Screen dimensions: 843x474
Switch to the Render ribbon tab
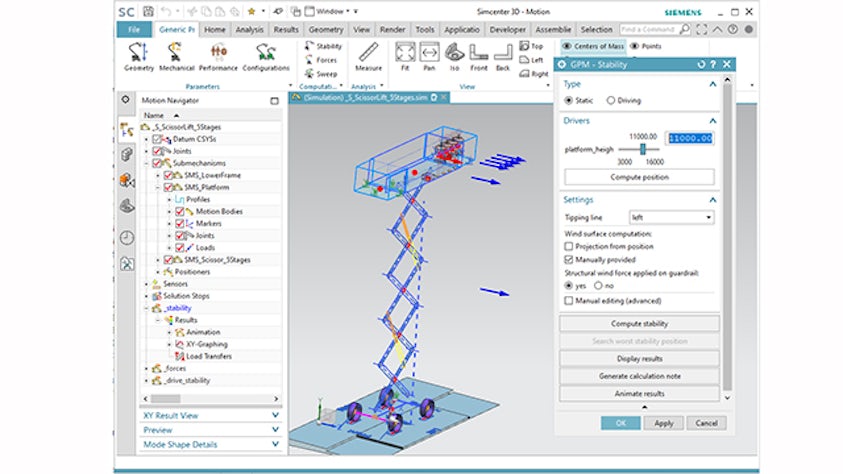tap(392, 30)
